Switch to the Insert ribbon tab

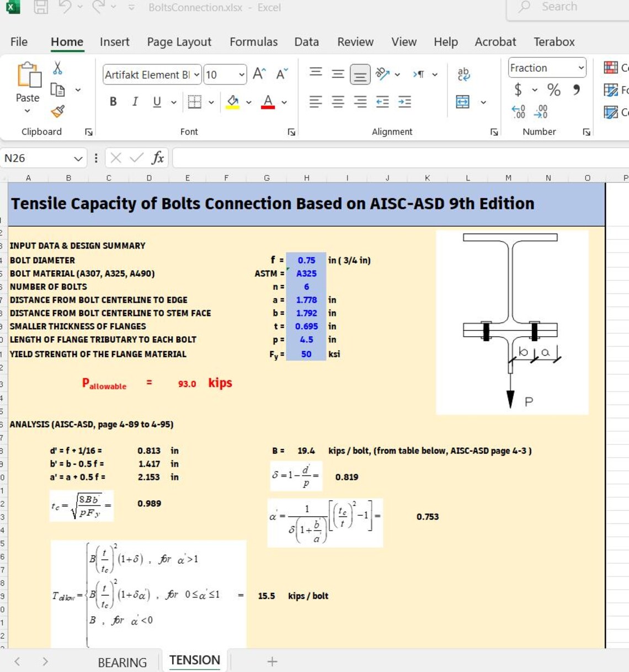click(114, 42)
